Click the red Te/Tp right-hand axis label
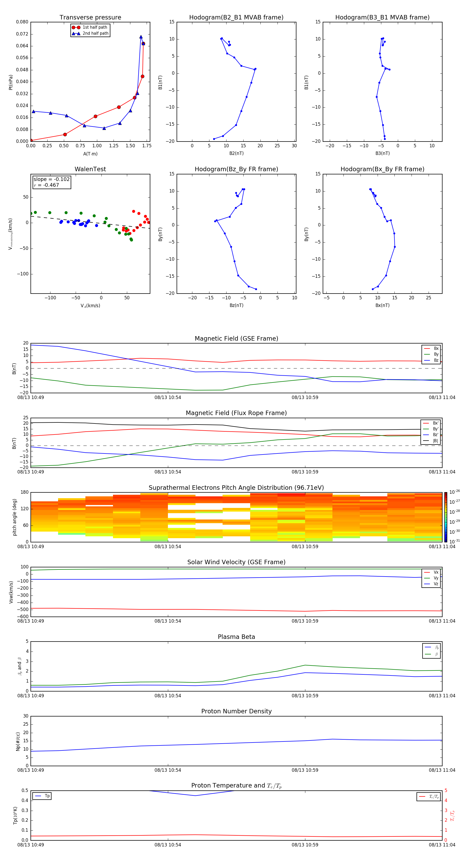This screenshot has width=473, height=868. pyautogui.click(x=453, y=816)
